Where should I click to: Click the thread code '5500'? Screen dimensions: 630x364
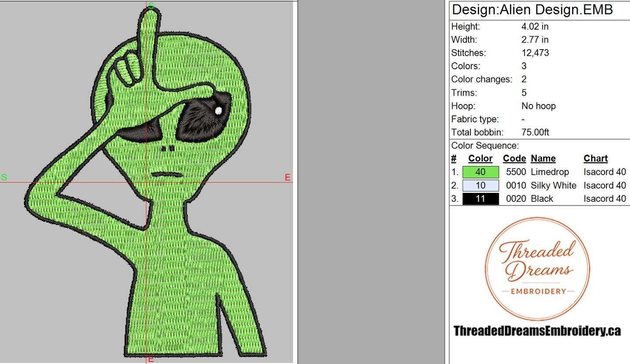(516, 172)
